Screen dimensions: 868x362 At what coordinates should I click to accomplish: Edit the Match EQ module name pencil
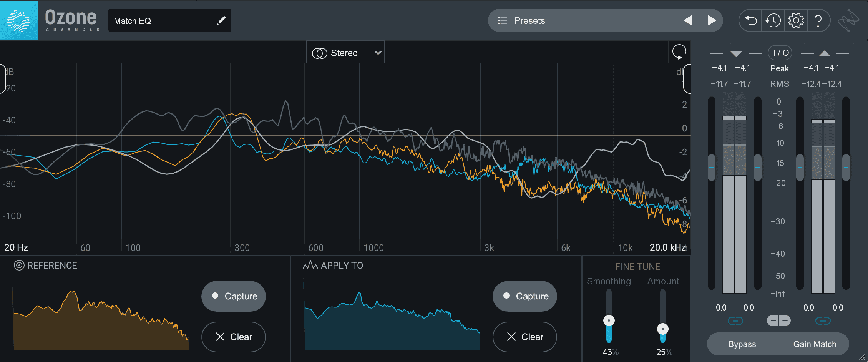click(x=221, y=21)
